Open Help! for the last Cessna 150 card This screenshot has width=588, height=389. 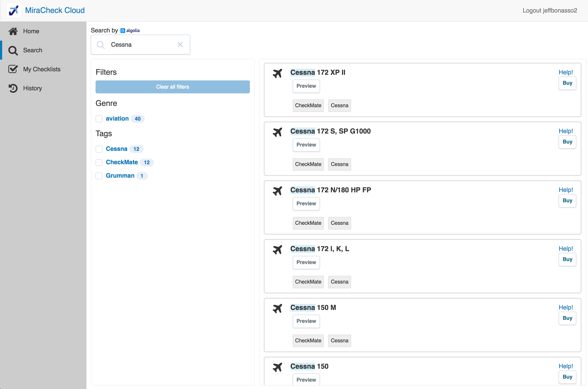coord(566,366)
